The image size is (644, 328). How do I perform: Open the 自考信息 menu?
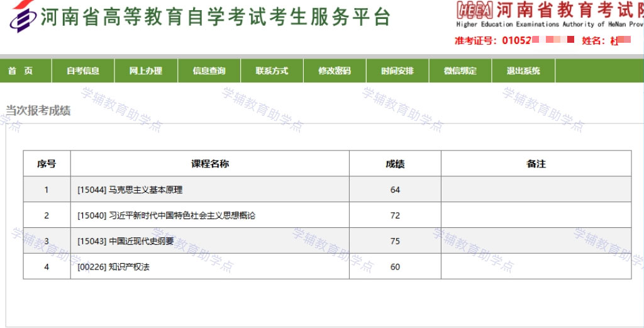tap(84, 71)
